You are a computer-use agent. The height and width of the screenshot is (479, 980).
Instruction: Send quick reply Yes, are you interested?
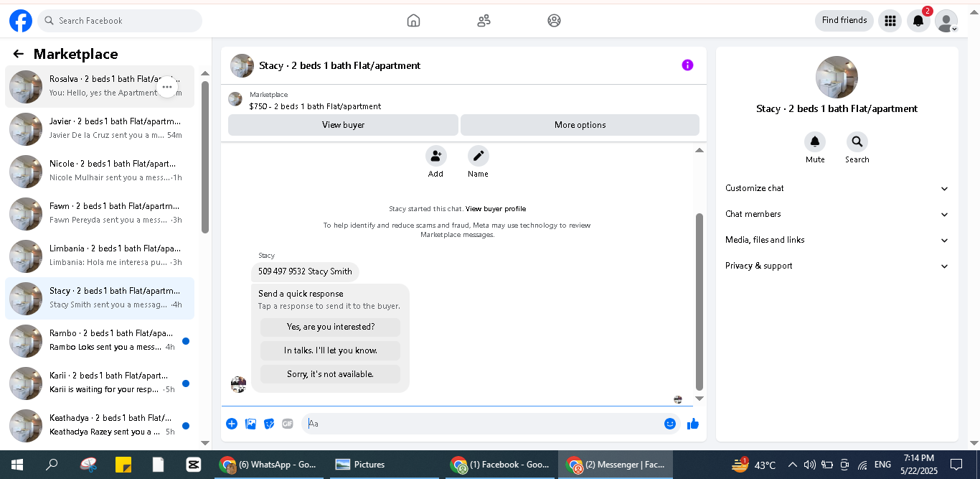pos(330,327)
